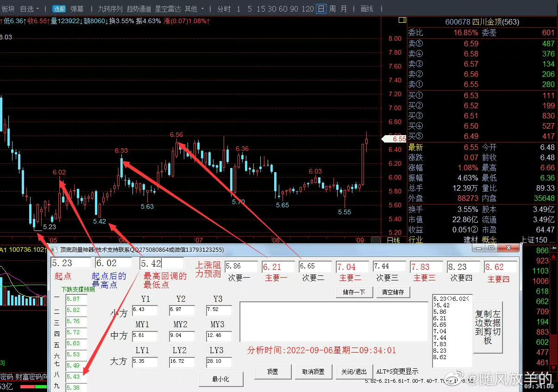Switch to the 120-minute chart period
Viewport: 558px width, 392px height.
click(x=307, y=9)
